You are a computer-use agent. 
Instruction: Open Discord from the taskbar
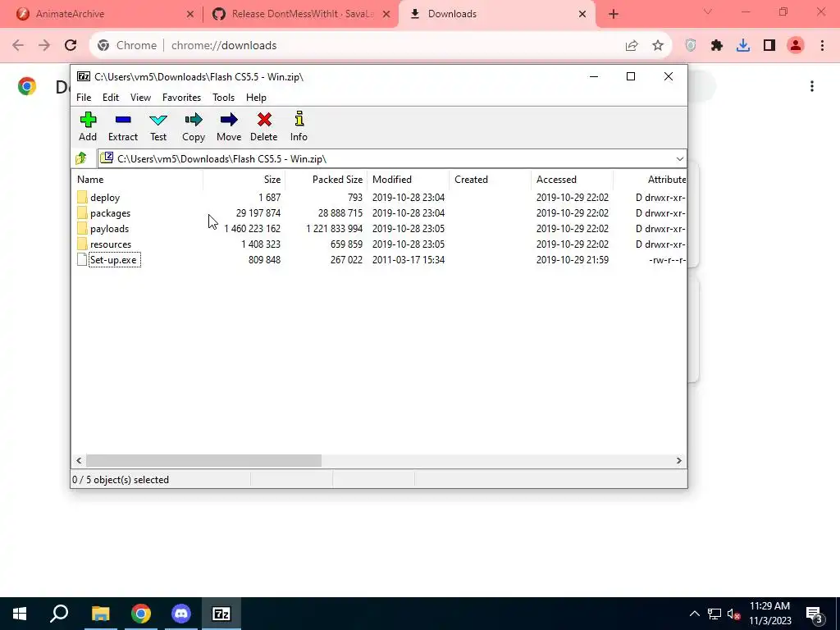pos(181,614)
